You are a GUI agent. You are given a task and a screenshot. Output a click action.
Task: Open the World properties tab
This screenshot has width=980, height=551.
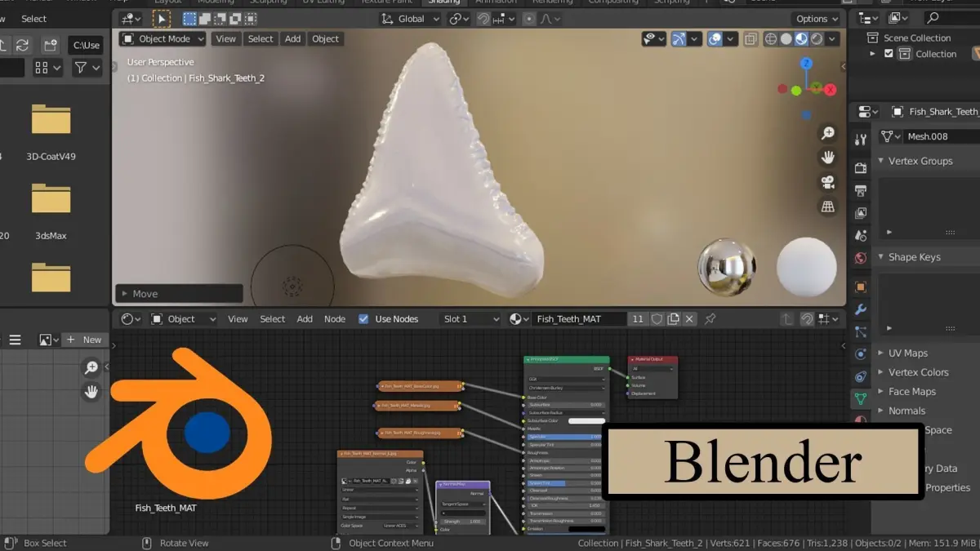(860, 258)
